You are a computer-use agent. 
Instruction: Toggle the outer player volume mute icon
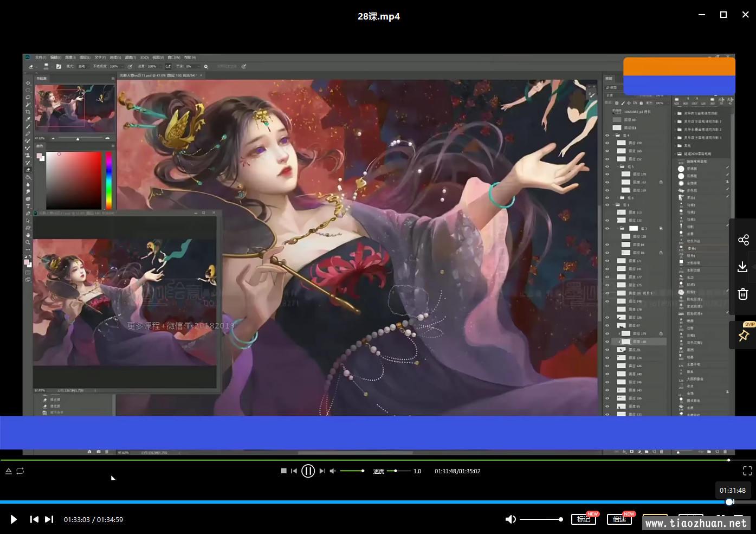point(511,519)
